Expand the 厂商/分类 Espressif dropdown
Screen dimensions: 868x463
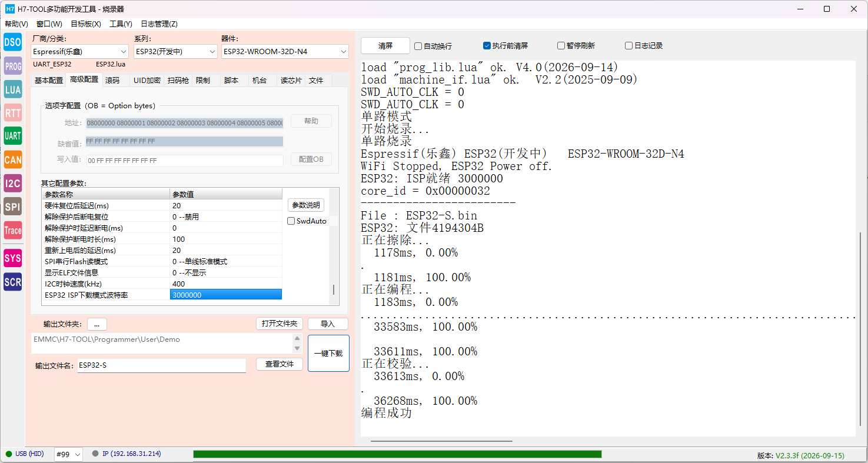pyautogui.click(x=79, y=52)
